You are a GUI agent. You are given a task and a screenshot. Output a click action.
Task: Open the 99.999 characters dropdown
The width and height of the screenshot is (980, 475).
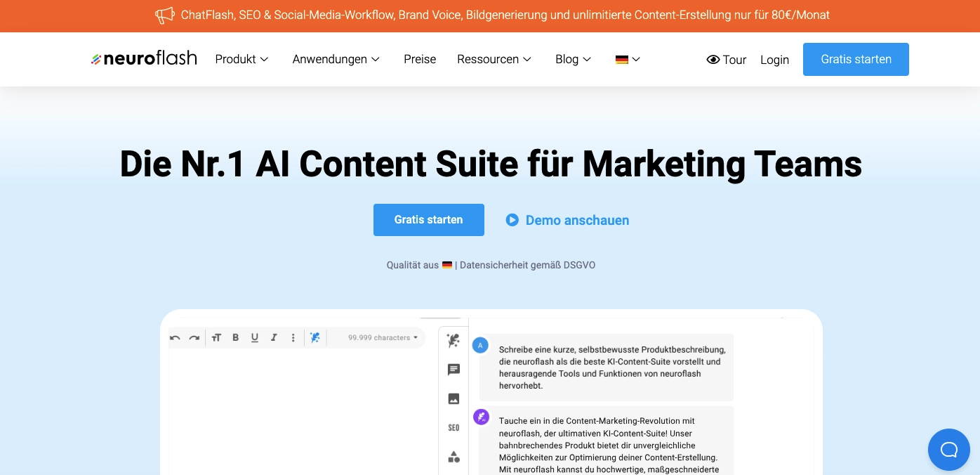383,338
